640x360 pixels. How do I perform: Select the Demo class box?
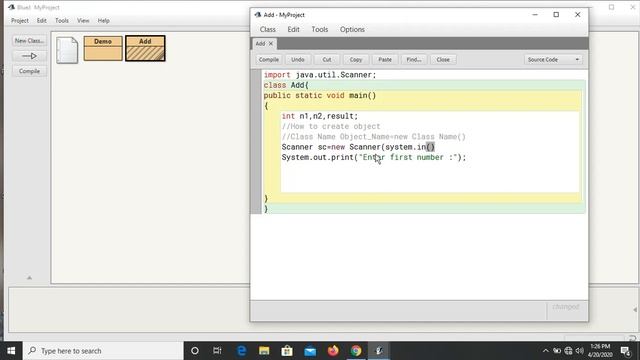point(103,48)
